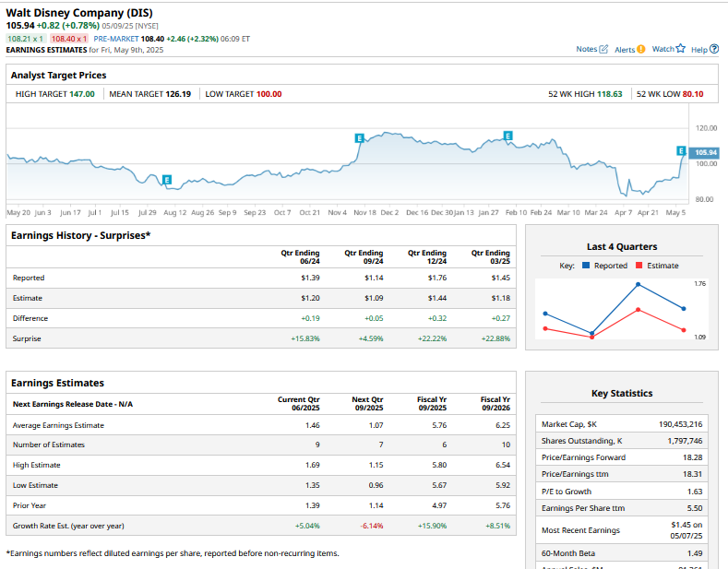728x569 pixels.
Task: Click the earnings E marker near Aug 12
Action: (166, 179)
